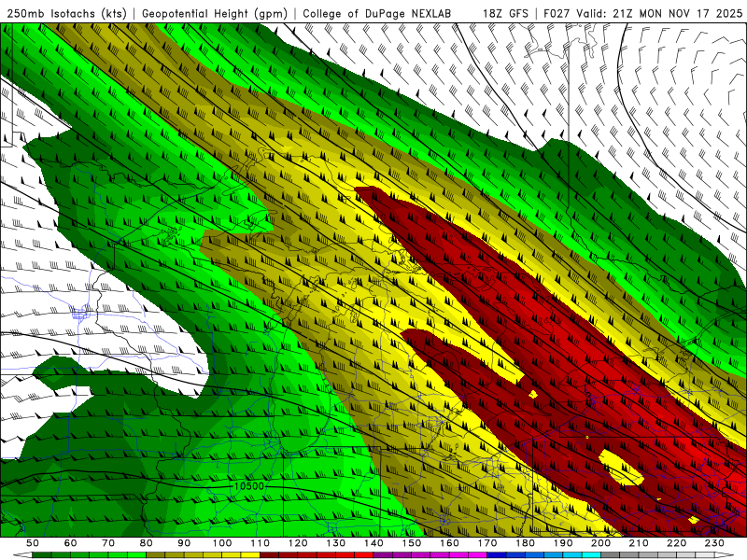Click the 160 label on the color scale

pos(449,543)
